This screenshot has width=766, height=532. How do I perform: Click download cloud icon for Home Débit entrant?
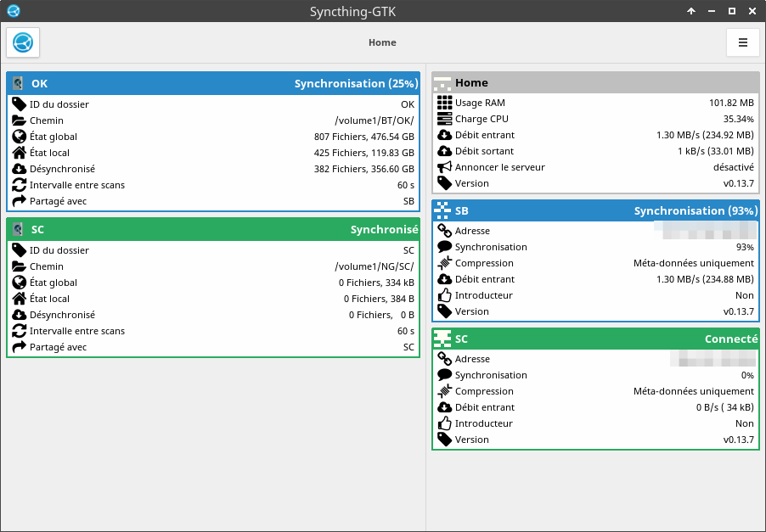(444, 135)
